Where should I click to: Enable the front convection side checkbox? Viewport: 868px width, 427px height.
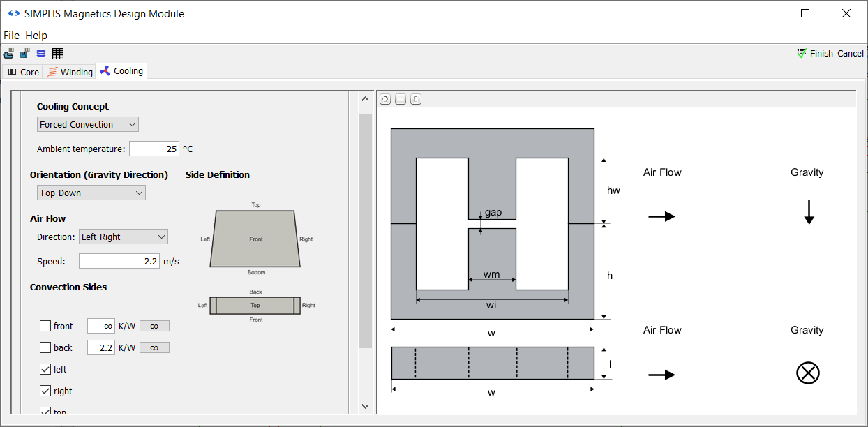(x=45, y=326)
